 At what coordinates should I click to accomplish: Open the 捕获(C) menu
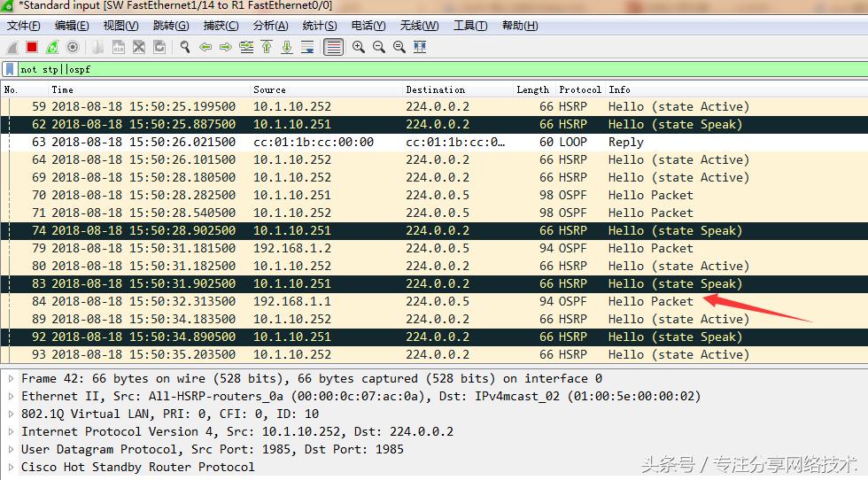click(x=221, y=26)
